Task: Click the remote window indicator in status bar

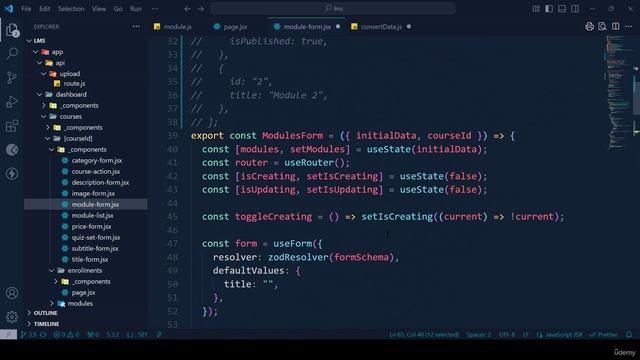Action: tap(8, 334)
